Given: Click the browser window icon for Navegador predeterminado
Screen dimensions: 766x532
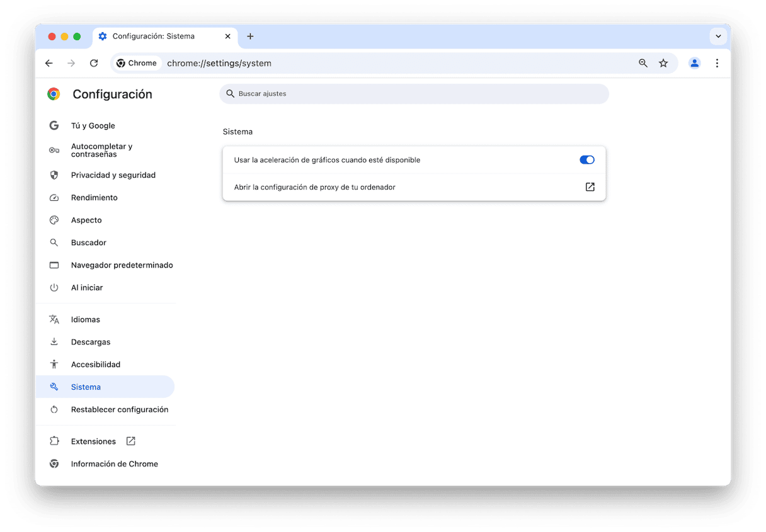Looking at the screenshot, I should coord(54,265).
